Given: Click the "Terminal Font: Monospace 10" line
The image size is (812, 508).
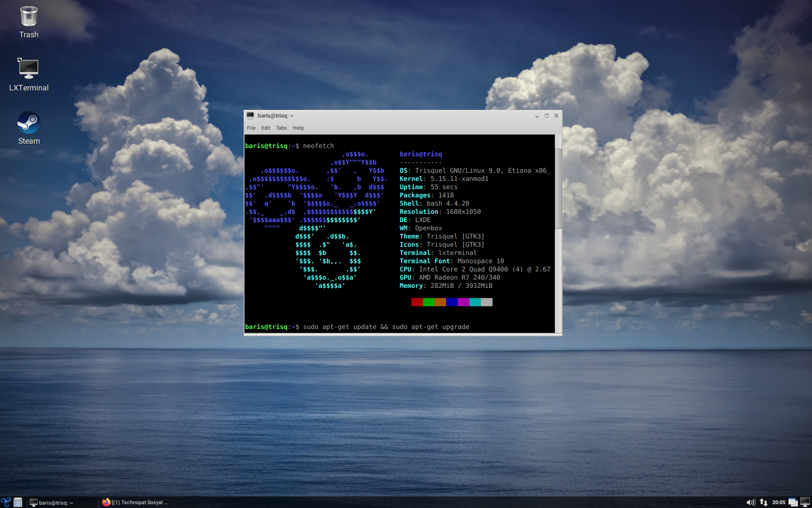Looking at the screenshot, I should (452, 261).
